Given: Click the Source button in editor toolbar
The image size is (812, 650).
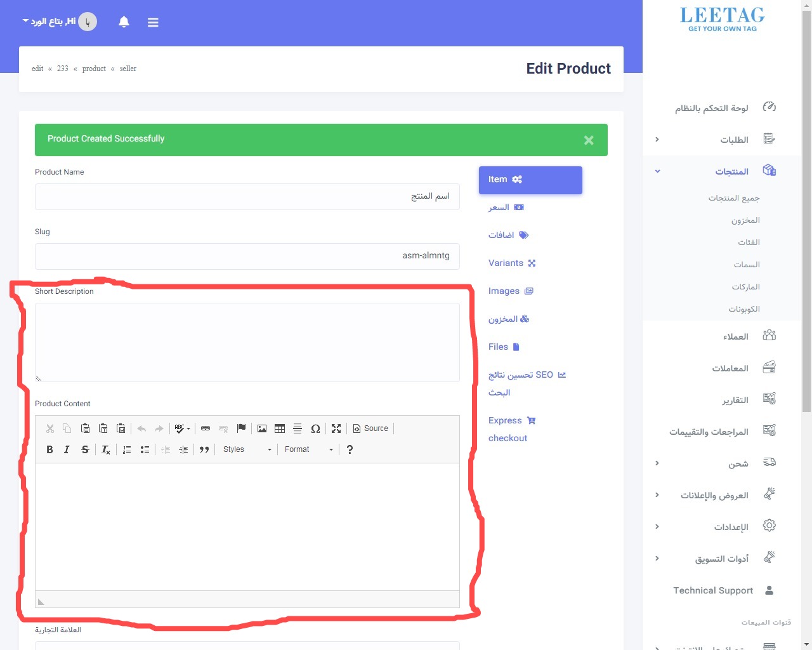Looking at the screenshot, I should pyautogui.click(x=371, y=428).
